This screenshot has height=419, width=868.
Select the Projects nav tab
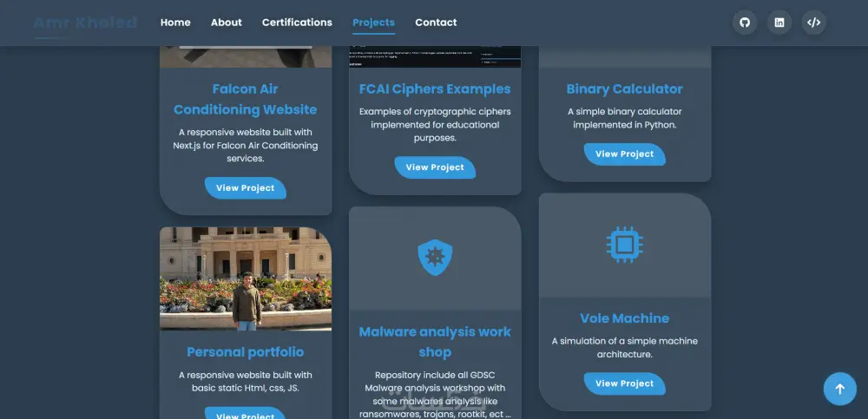tap(373, 23)
